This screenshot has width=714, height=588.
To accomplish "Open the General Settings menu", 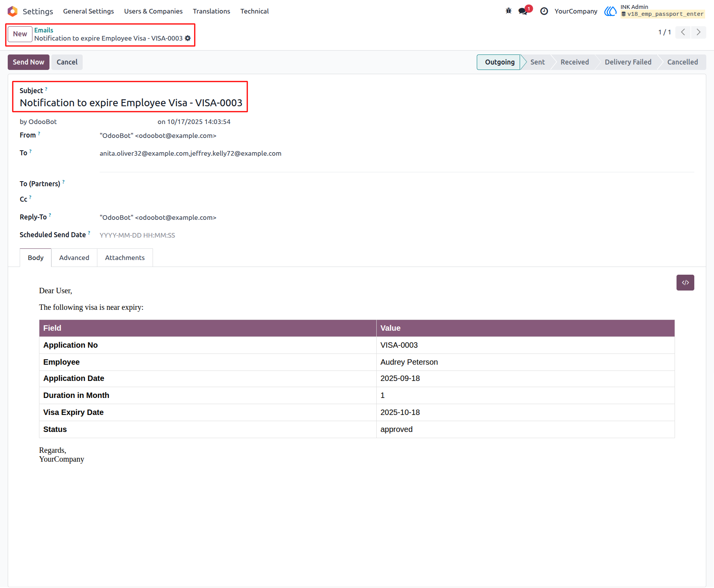I will coord(88,11).
